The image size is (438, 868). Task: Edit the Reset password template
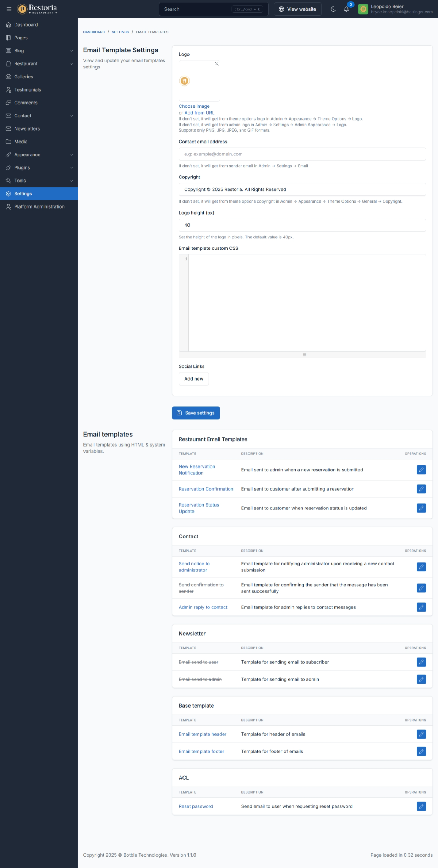point(421,806)
